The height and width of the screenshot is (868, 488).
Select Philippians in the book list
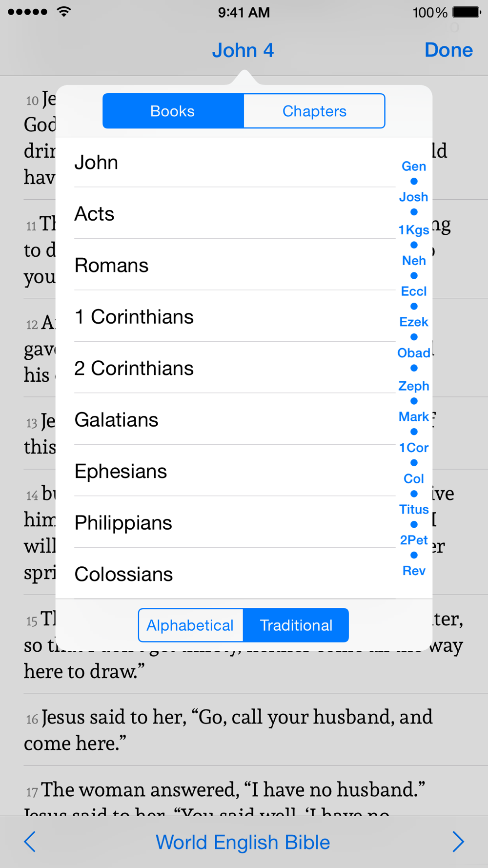pos(235,523)
